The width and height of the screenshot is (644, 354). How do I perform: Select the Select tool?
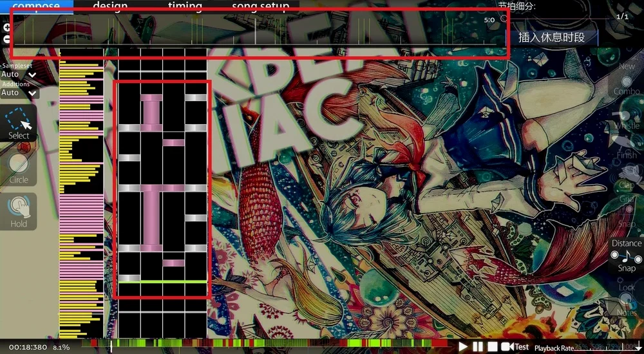point(18,123)
